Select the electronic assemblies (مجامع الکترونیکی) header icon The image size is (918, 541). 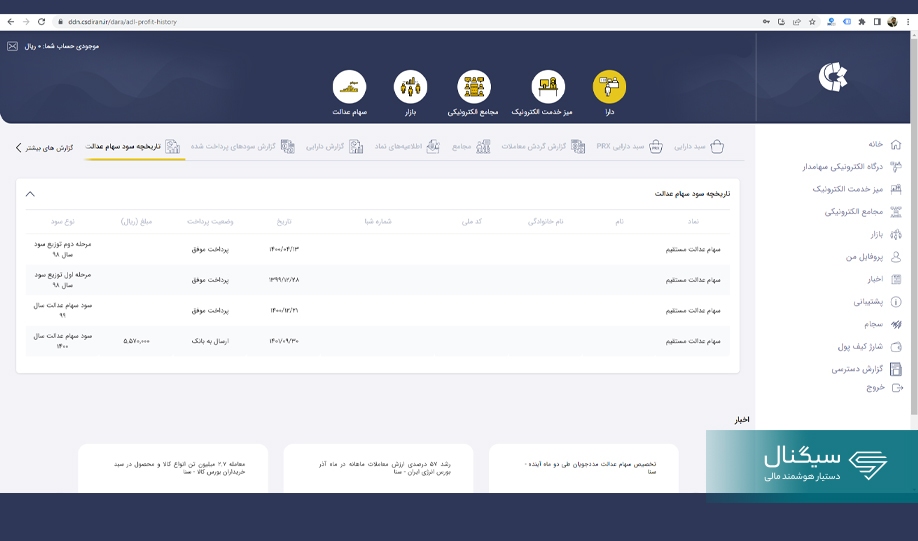(474, 87)
